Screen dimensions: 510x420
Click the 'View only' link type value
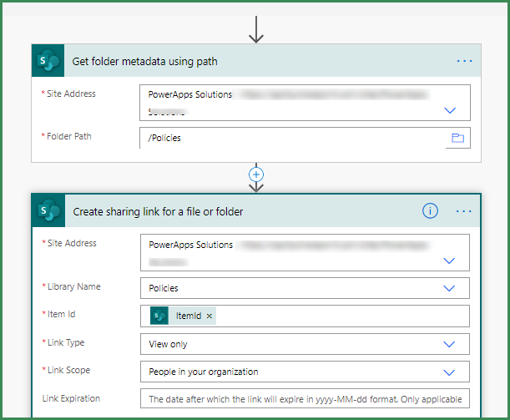click(168, 344)
